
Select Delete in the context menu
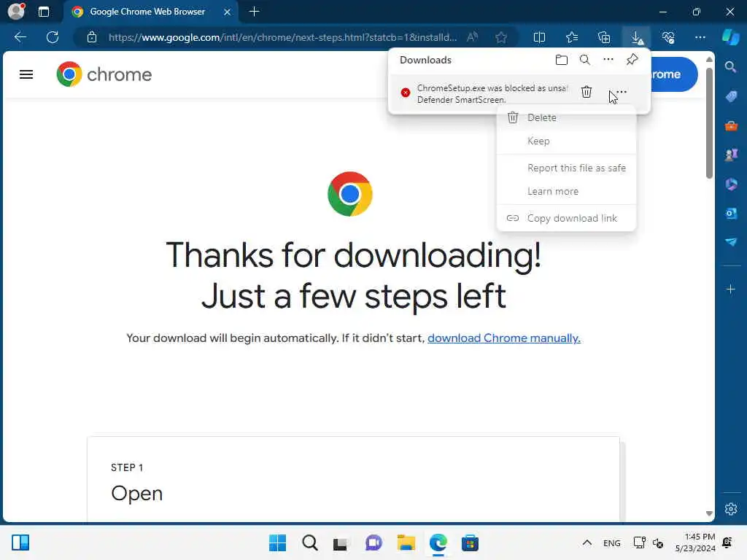tap(566, 117)
